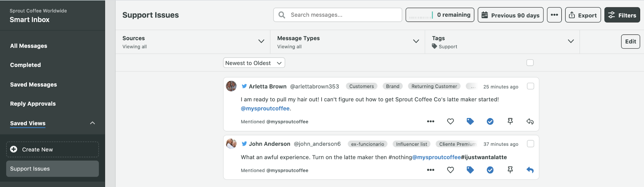Screen dimensions: 644x187
Task: Click the Search messages input field
Action: pos(338,15)
